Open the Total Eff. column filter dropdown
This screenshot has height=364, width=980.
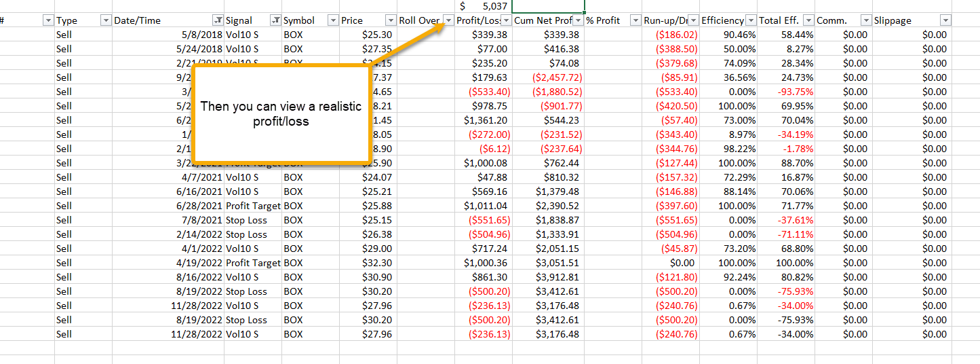[808, 20]
